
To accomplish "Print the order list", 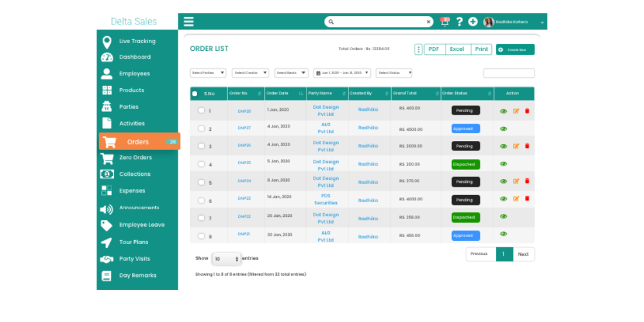I will coord(481,50).
